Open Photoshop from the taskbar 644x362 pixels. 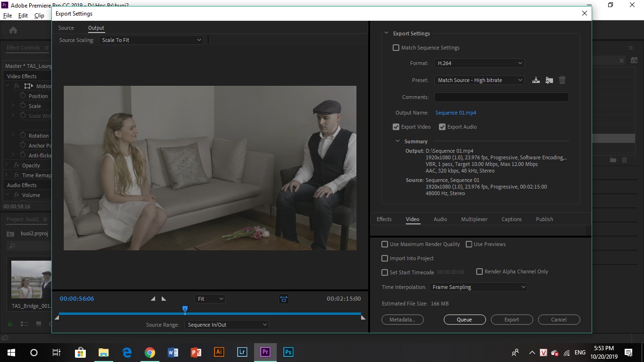288,352
